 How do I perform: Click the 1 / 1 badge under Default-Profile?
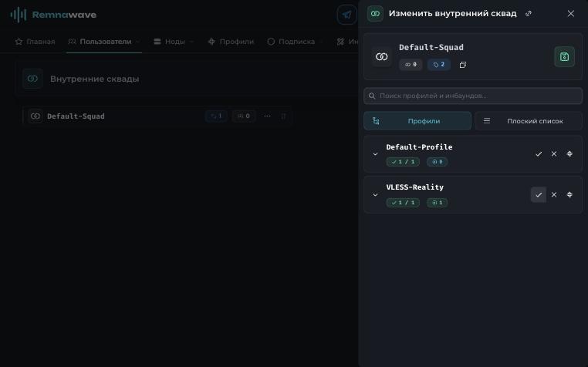(403, 162)
